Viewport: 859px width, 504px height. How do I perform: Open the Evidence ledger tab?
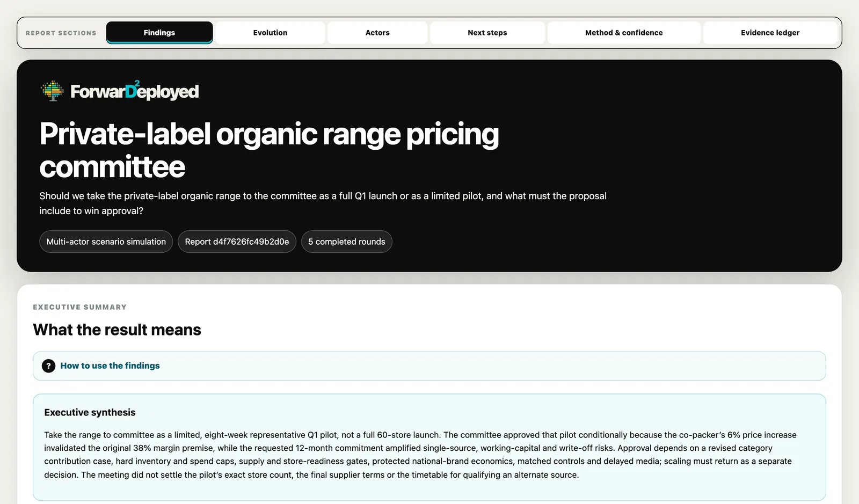click(x=770, y=33)
